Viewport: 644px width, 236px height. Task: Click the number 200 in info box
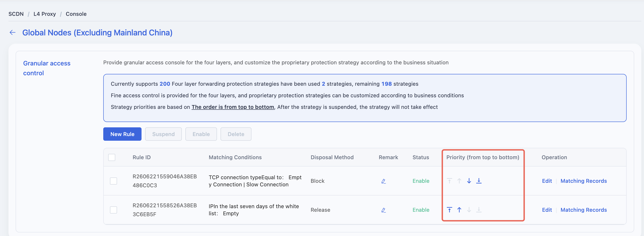(165, 84)
